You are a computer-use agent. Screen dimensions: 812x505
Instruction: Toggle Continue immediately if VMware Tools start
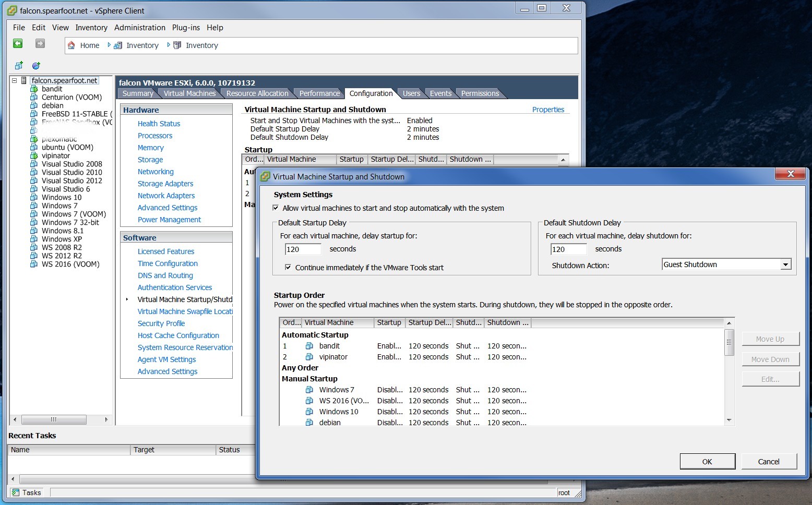click(288, 268)
